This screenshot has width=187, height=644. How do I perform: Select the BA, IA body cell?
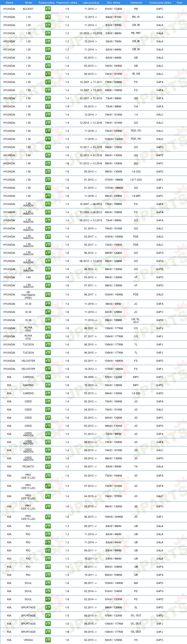(x=136, y=17)
